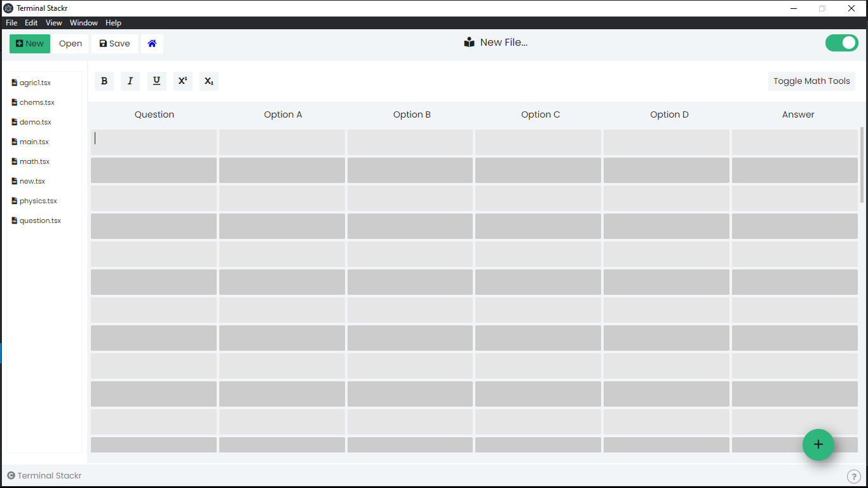Click the book icon beside New File
Screen dimensions: 868x488
click(470, 43)
